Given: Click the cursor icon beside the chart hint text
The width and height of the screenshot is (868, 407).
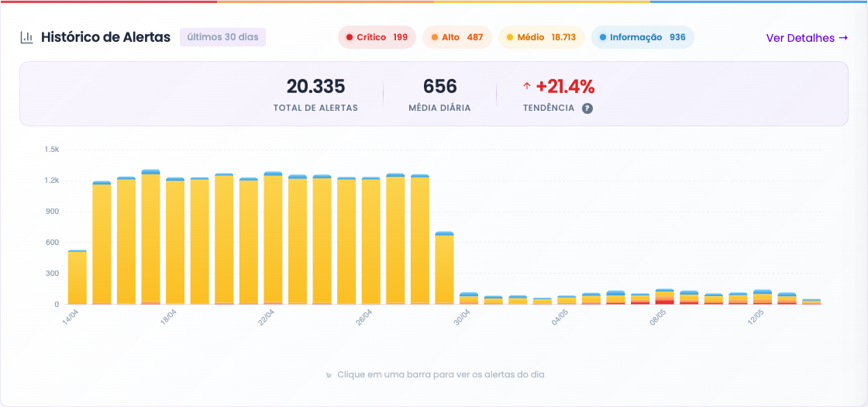Looking at the screenshot, I should 329,375.
